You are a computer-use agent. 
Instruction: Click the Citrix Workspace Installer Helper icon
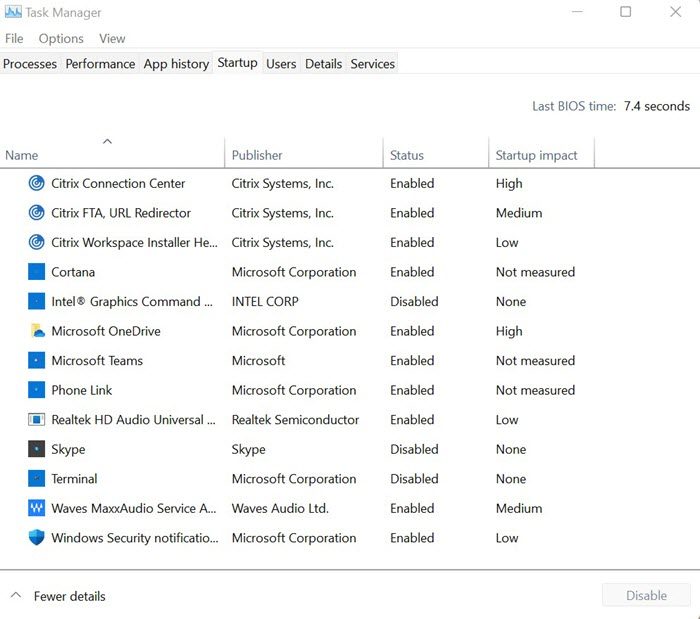[37, 242]
